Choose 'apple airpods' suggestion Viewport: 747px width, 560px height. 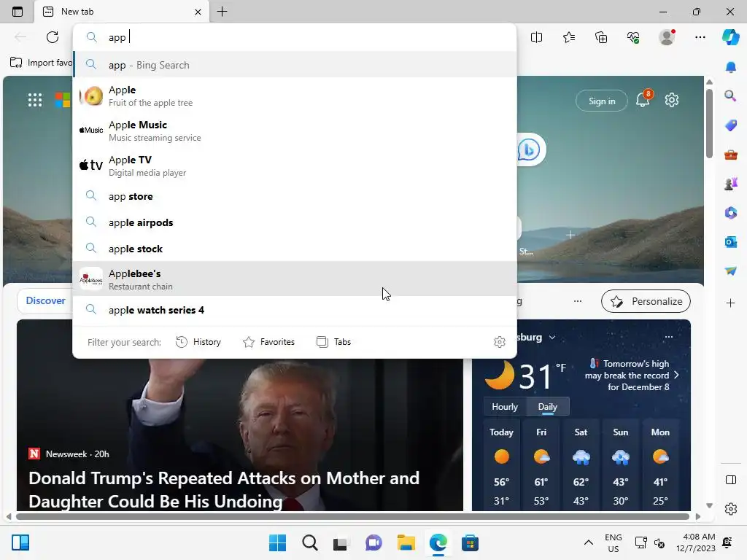tap(295, 222)
